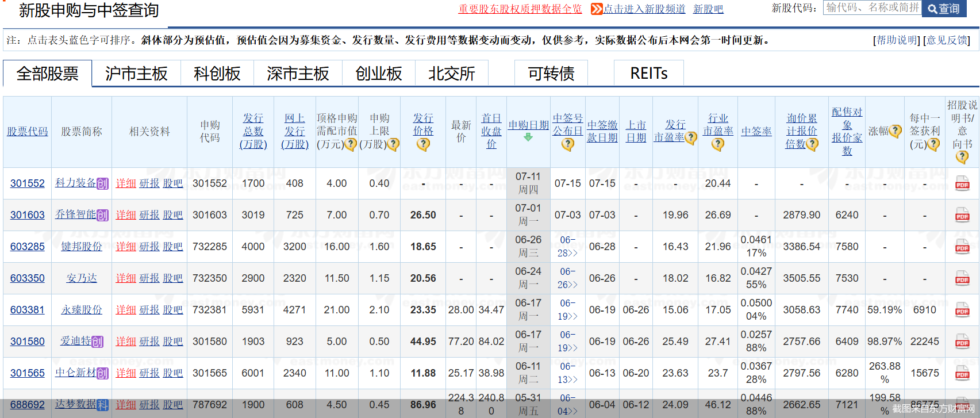Switch to the 可转债 tab
980x418 pixels.
click(x=551, y=74)
